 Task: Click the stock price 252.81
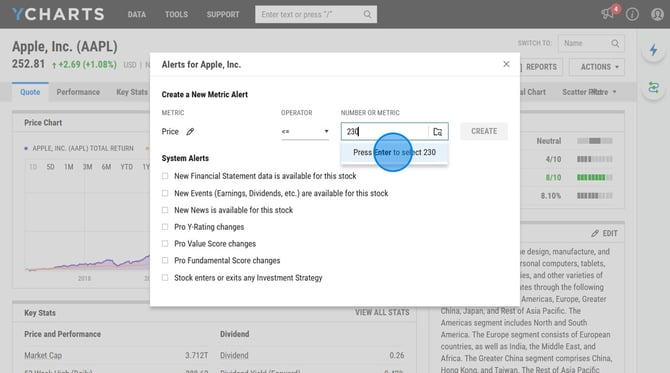(x=28, y=64)
